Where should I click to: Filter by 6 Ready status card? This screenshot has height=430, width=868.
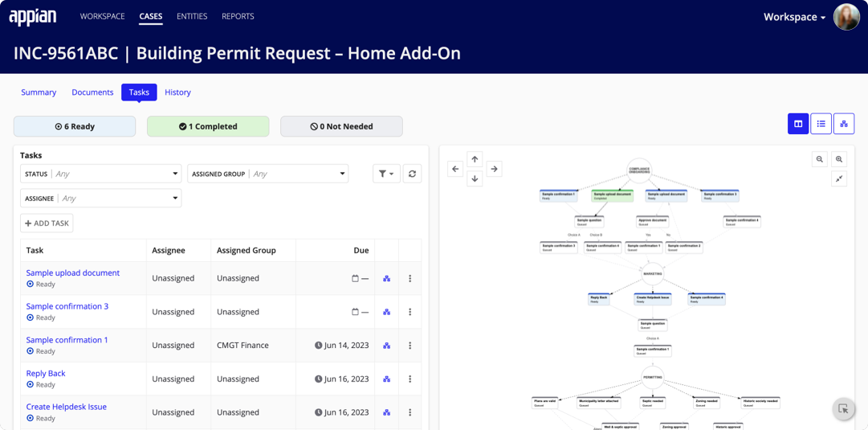pyautogui.click(x=75, y=126)
